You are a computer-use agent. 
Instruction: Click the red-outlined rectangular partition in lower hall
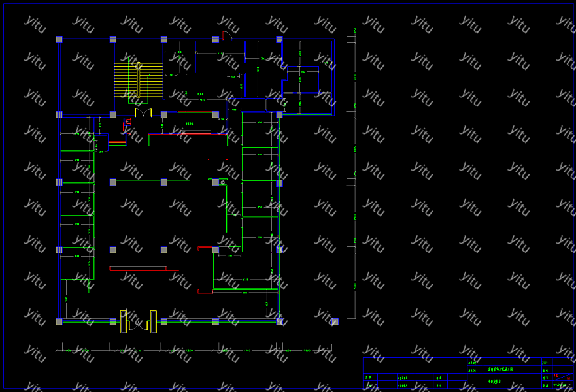pyautogui.click(x=138, y=268)
